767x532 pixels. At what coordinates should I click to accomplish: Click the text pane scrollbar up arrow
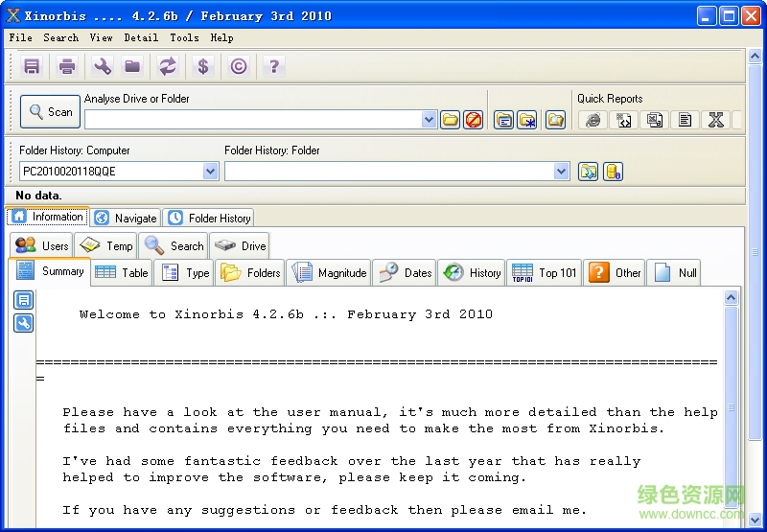coord(731,297)
